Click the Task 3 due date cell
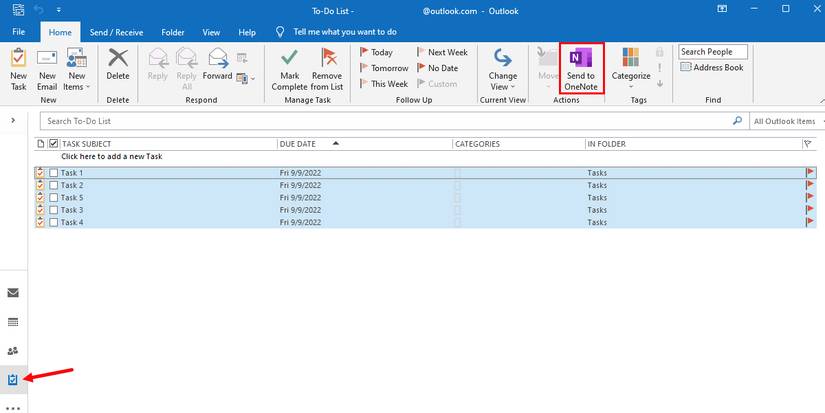 tap(300, 210)
